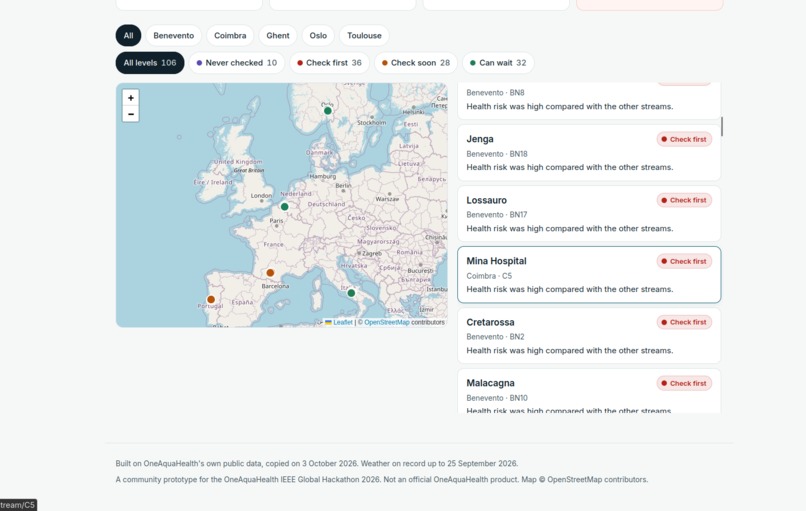Click the 'Paris' label on the map
This screenshot has height=511, width=806.
point(277,220)
